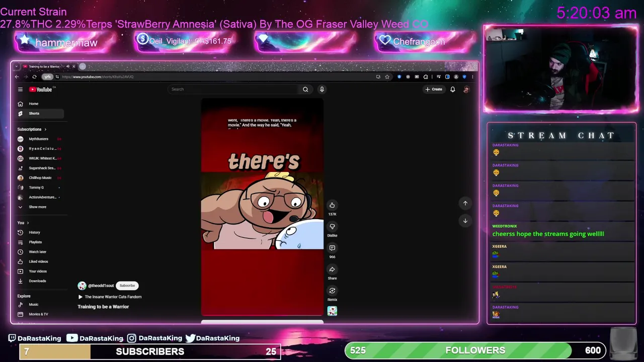Start voice search with microphone icon
This screenshot has height=362, width=644.
[x=322, y=89]
